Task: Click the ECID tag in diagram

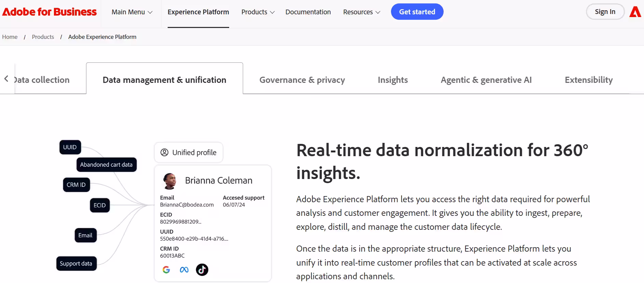Action: pos(100,205)
